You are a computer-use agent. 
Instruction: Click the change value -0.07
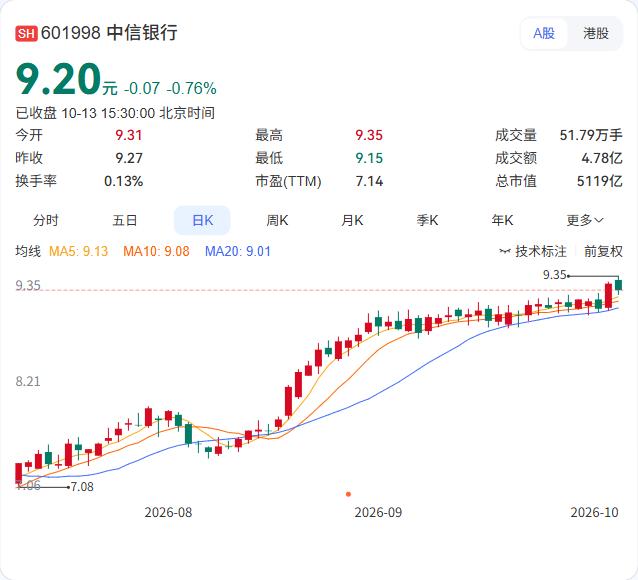coord(142,88)
